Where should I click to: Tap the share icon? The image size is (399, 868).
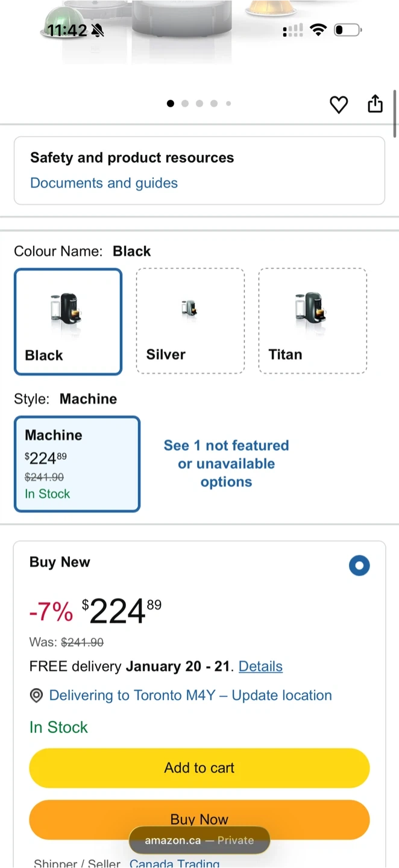tap(375, 104)
